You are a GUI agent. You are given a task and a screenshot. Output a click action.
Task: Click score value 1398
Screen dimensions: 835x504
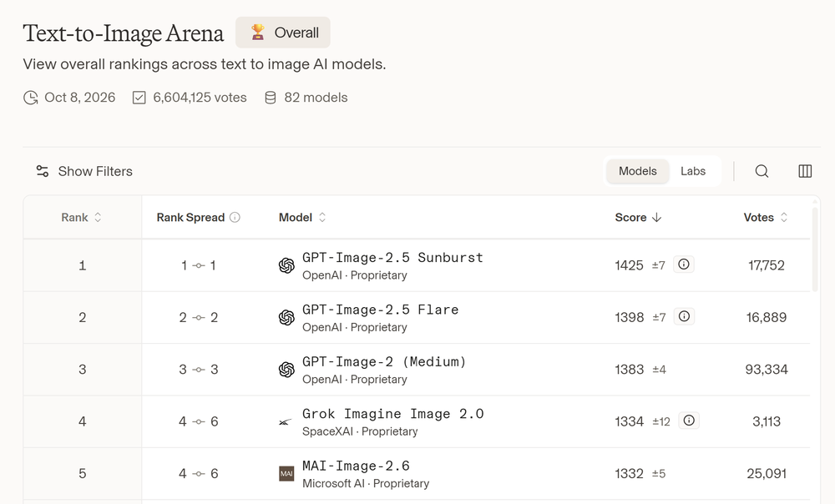tap(630, 317)
